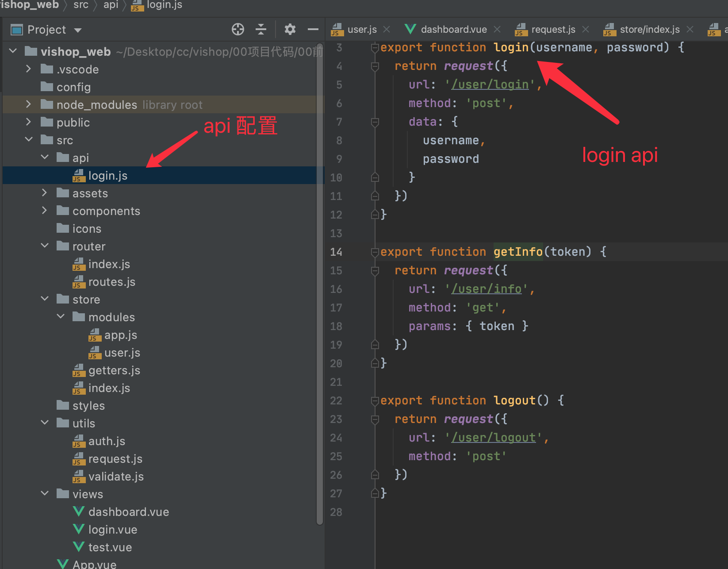Screen dimensions: 728x569
Task: Close the user.js editor tab
Action: tap(387, 29)
